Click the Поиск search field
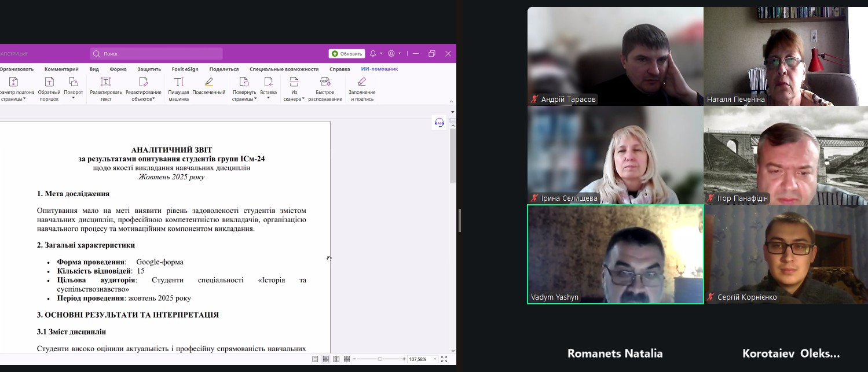 [x=156, y=54]
